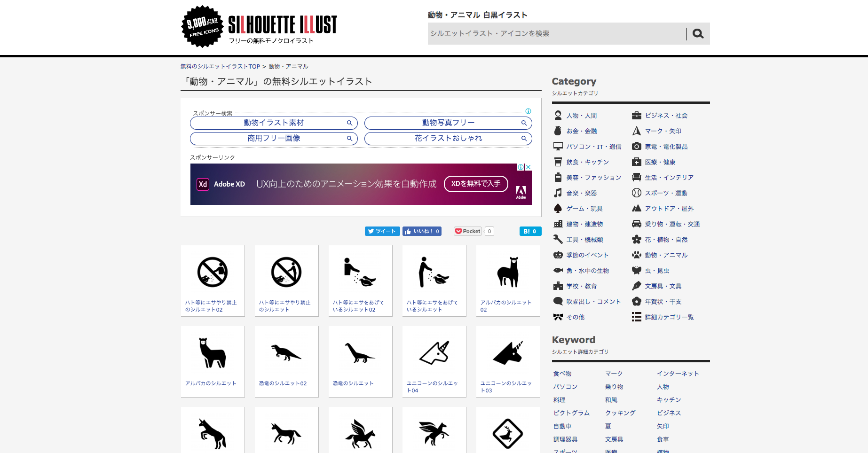Click the Facebook いいね！ button
Screen dimensions: 868x453
[x=422, y=231]
